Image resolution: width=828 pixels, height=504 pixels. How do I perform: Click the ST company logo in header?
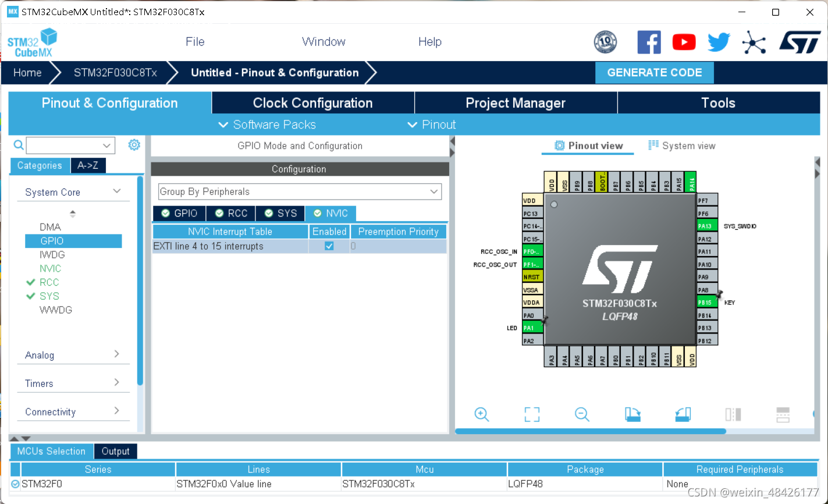pos(799,42)
